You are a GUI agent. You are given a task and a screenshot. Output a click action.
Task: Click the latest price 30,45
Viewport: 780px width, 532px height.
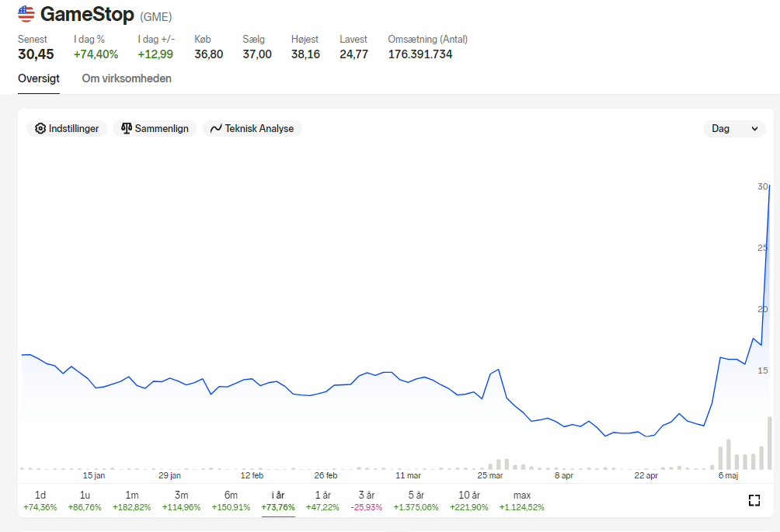[36, 54]
